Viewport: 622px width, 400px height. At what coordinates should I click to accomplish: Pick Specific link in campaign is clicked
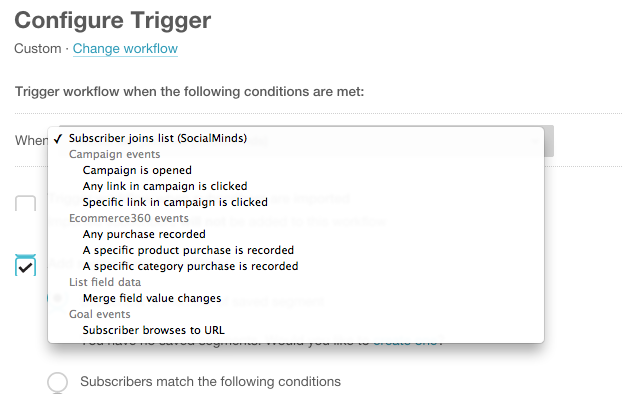pyautogui.click(x=175, y=202)
